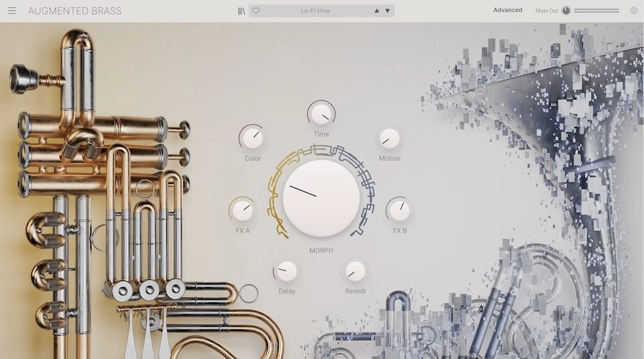
Task: Click the Time knob
Action: [x=321, y=114]
